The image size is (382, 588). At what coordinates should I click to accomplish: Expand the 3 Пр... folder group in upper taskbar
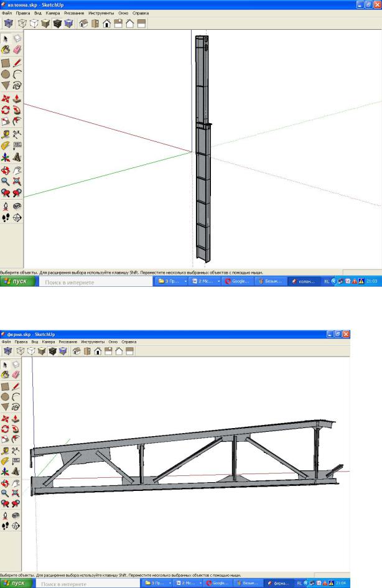click(171, 281)
